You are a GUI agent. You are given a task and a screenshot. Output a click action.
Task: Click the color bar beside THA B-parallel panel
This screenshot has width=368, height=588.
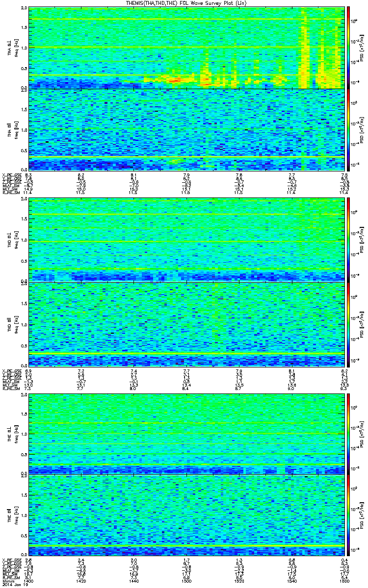coord(349,129)
